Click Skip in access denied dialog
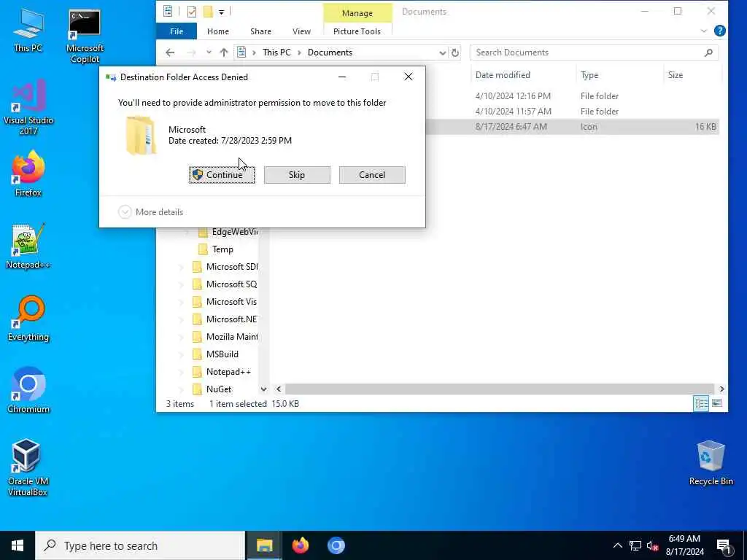This screenshot has width=747, height=560. pyautogui.click(x=297, y=175)
